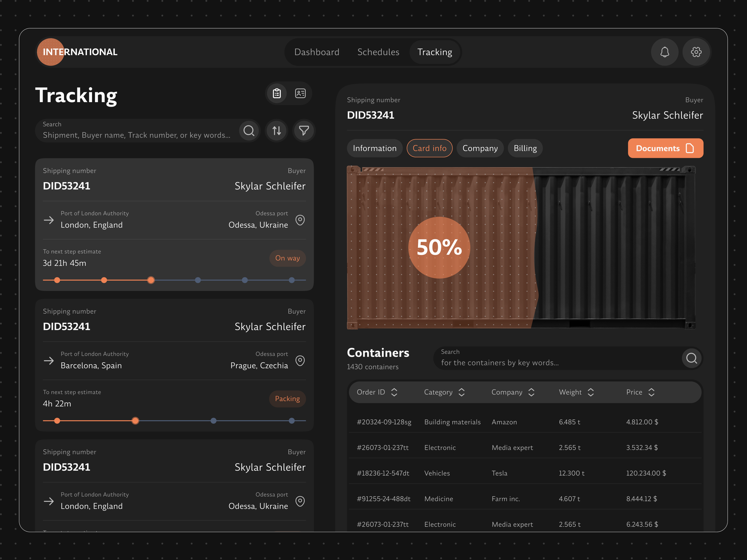This screenshot has width=747, height=560.
Task: Open the filter funnel icon
Action: (303, 131)
